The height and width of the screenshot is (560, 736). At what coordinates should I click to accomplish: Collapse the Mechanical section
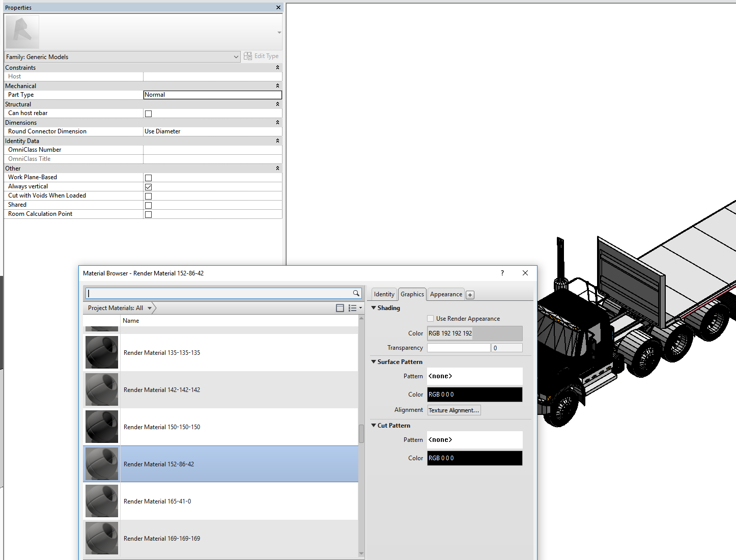click(x=277, y=86)
